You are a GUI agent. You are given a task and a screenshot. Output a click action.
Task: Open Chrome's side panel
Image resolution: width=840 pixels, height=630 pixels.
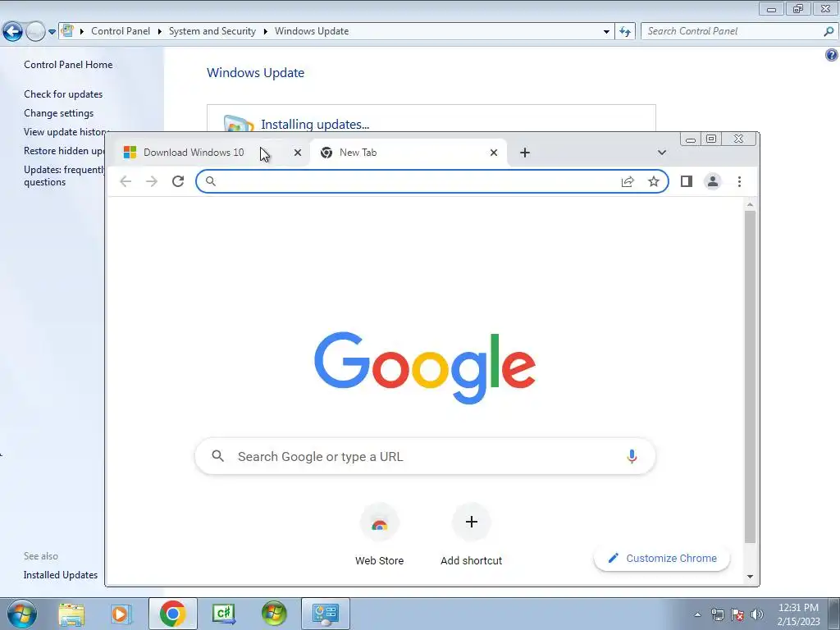coord(687,181)
